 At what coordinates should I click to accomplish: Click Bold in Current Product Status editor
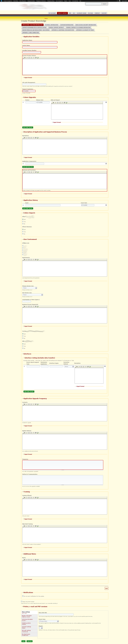(25, 58)
